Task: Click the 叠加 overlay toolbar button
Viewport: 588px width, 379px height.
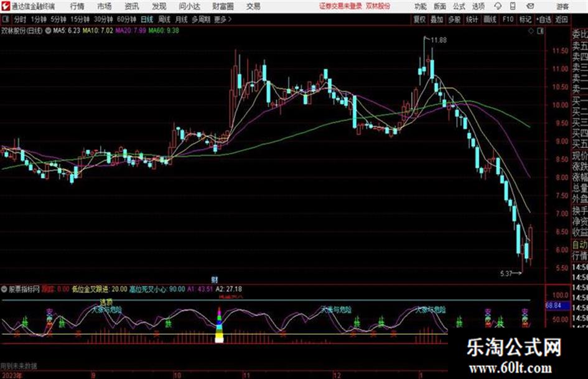Action: point(437,19)
